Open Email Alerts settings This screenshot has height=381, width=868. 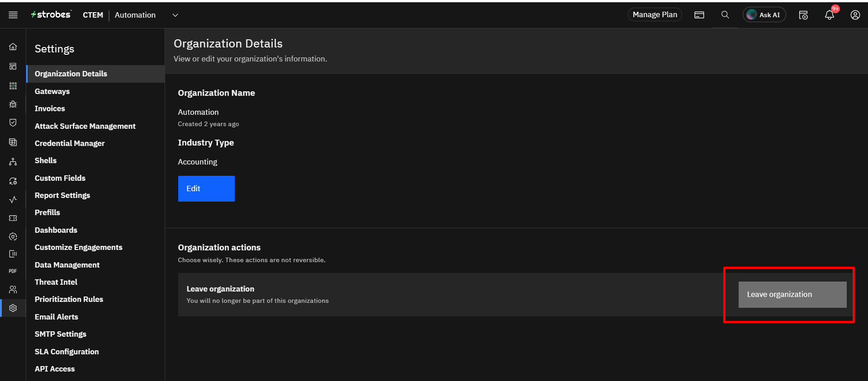coord(57,317)
